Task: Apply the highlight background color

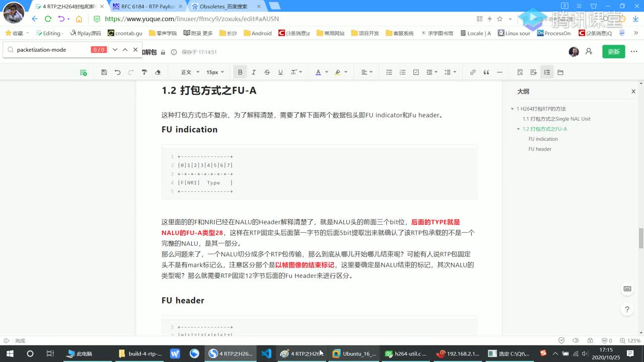Action: pos(338,72)
